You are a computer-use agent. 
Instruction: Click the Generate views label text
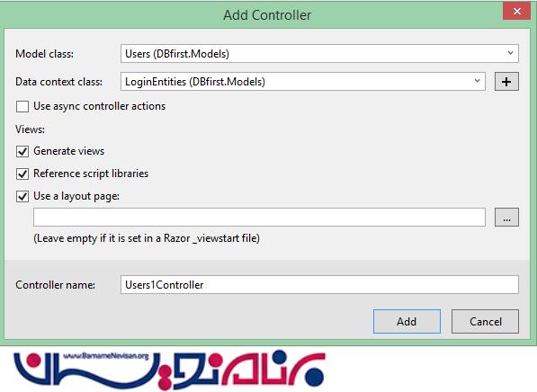pyautogui.click(x=69, y=151)
